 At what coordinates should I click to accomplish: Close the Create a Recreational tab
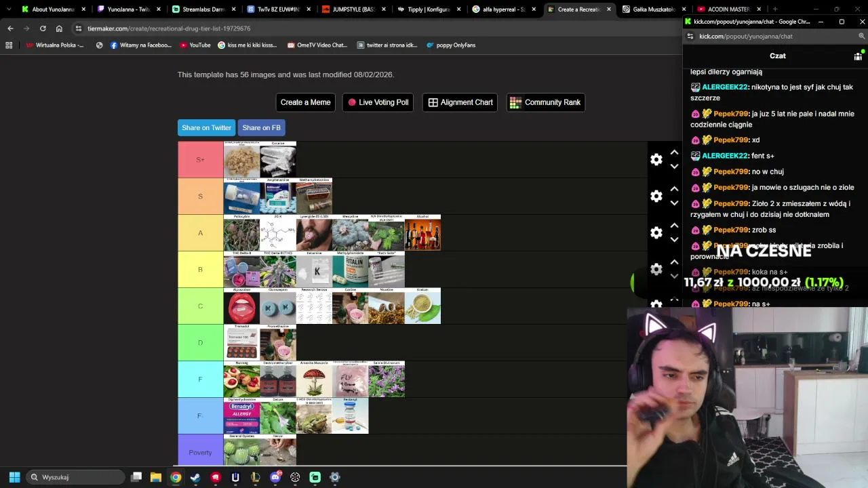pyautogui.click(x=608, y=9)
